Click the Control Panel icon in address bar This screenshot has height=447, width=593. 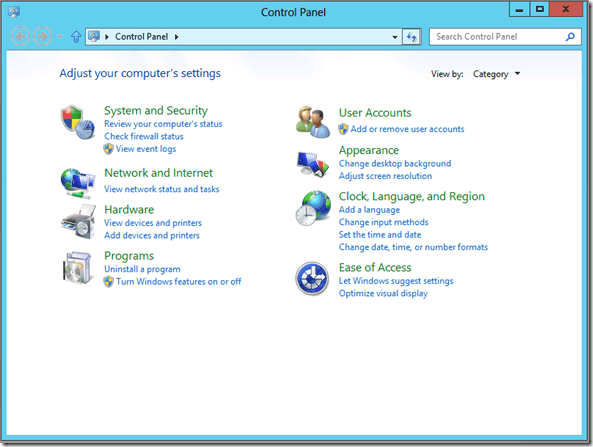94,36
